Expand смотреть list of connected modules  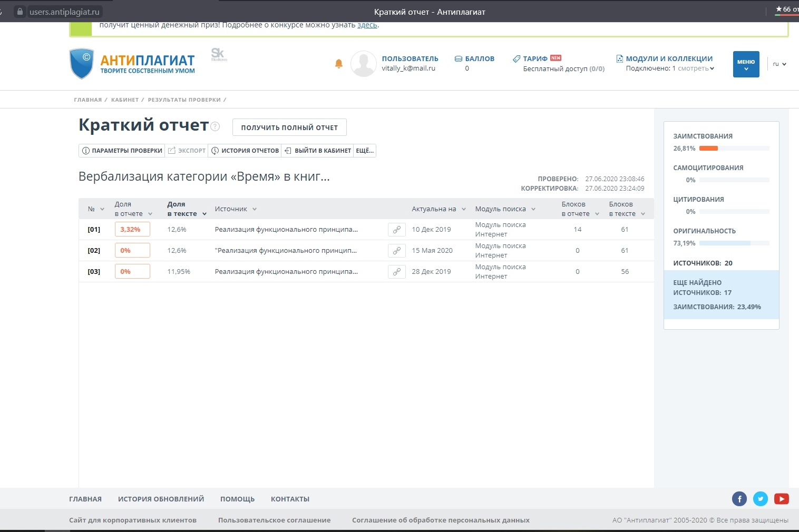point(696,68)
